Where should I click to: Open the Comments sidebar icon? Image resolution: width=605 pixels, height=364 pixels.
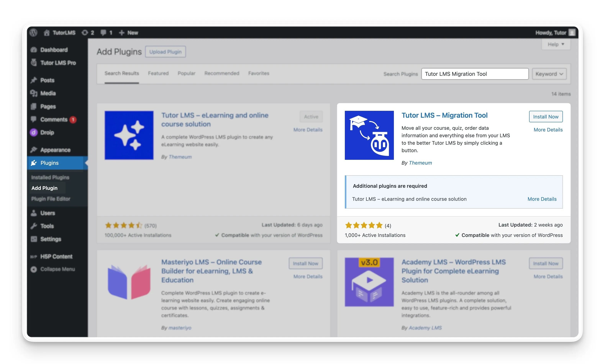pyautogui.click(x=34, y=119)
